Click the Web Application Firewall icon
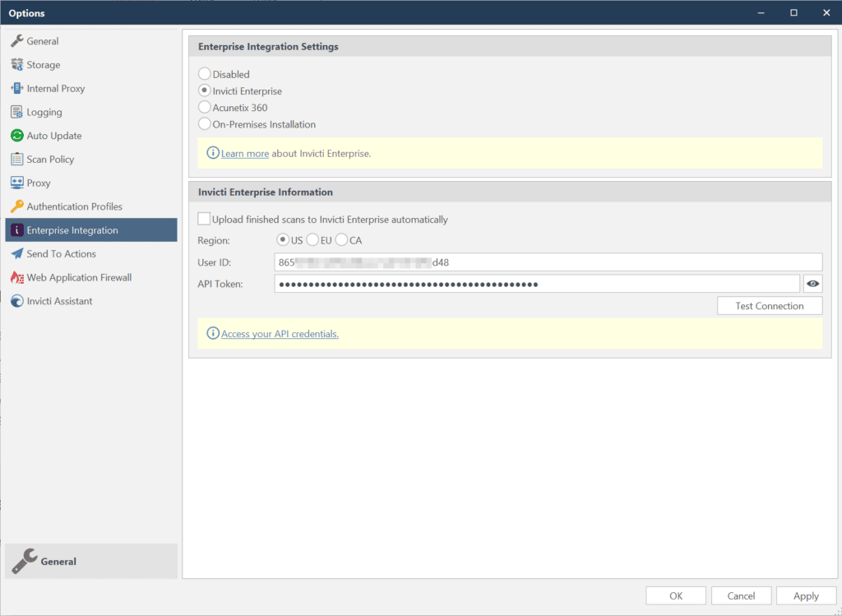Viewport: 842px width, 616px height. (16, 277)
